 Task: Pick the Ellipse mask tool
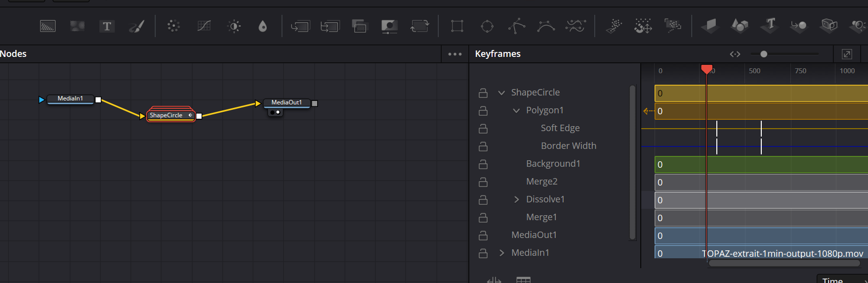(x=487, y=26)
